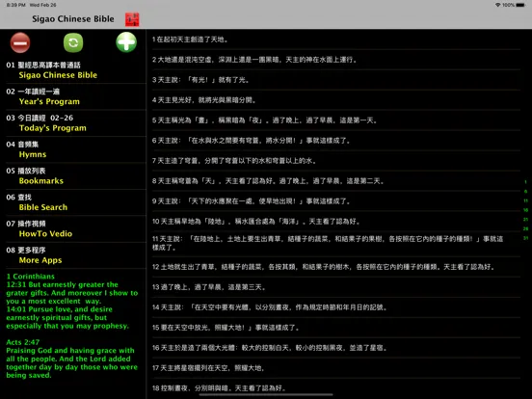Select verse 7 row
Screen dimensions: 532x399
pyautogui.click(x=336, y=161)
